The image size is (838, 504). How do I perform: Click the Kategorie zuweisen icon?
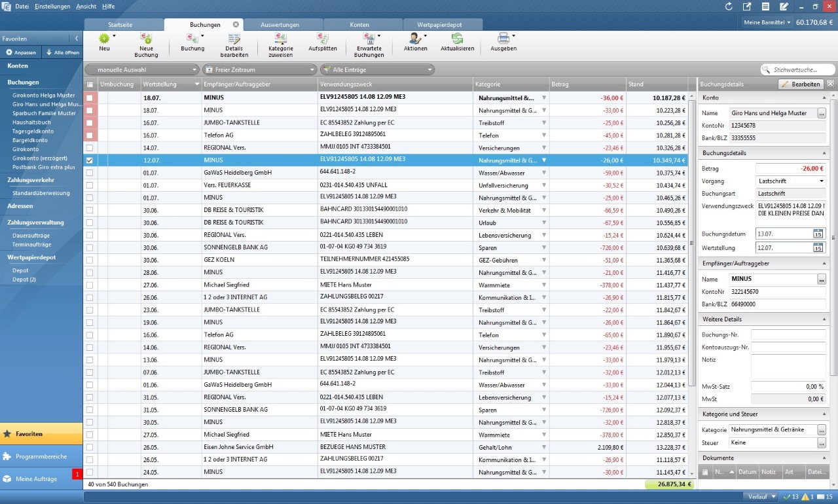point(280,39)
